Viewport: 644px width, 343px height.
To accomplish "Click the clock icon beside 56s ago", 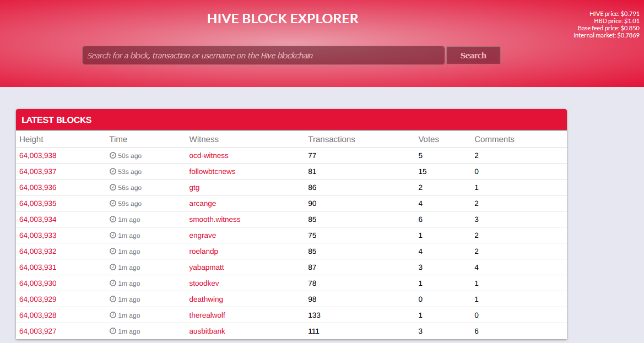I will coord(113,188).
